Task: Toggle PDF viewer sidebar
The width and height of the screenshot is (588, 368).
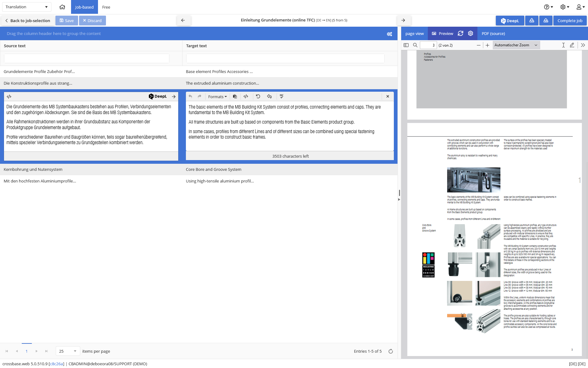Action: (406, 45)
